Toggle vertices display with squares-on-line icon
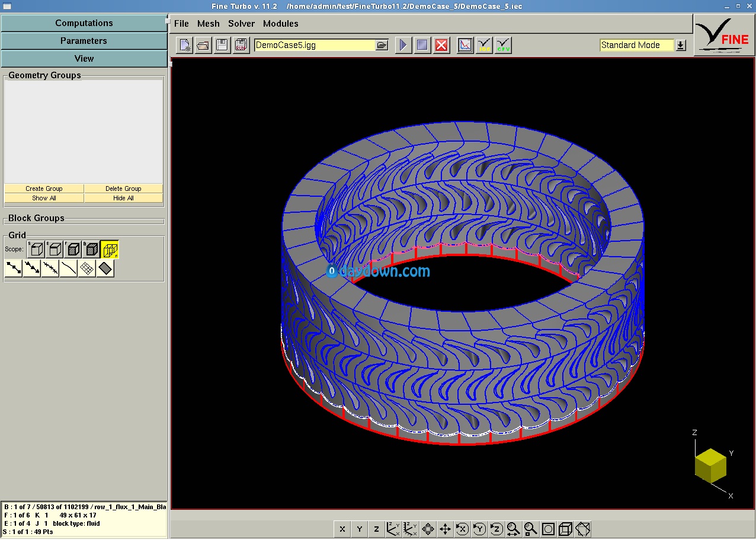756x540 pixels. 14,269
